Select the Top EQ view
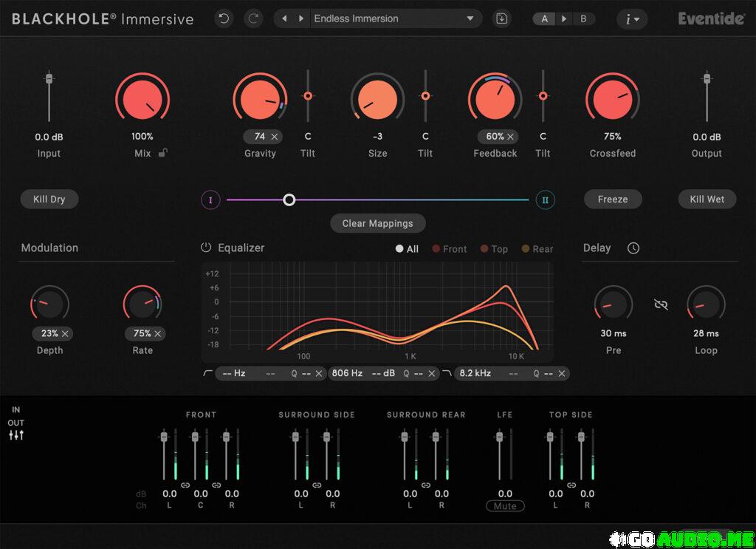756x549 pixels. pyautogui.click(x=494, y=249)
